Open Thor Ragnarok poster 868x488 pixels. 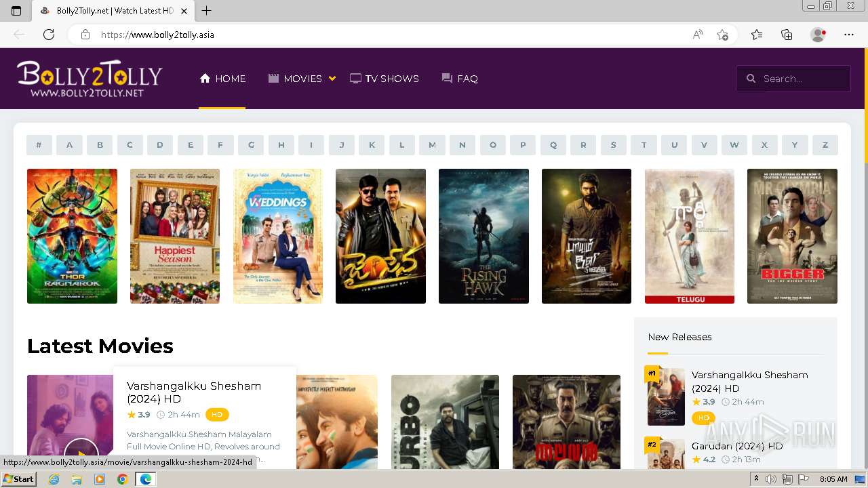72,236
